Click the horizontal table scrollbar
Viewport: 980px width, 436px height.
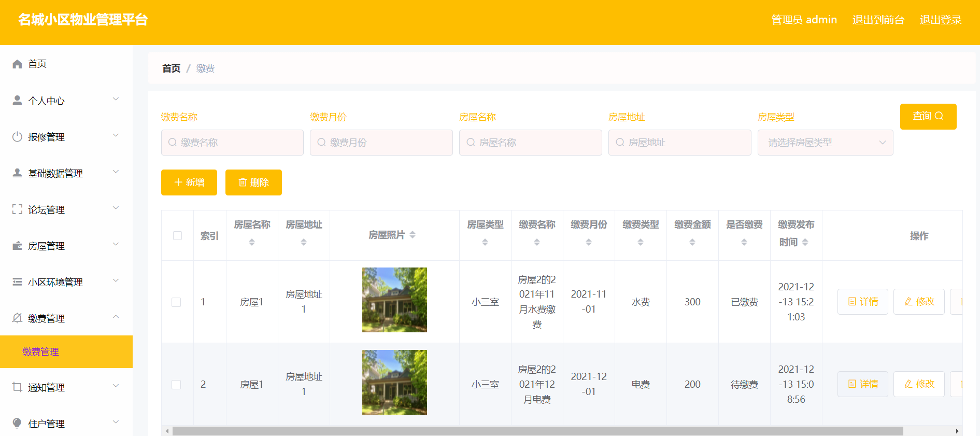[537, 431]
